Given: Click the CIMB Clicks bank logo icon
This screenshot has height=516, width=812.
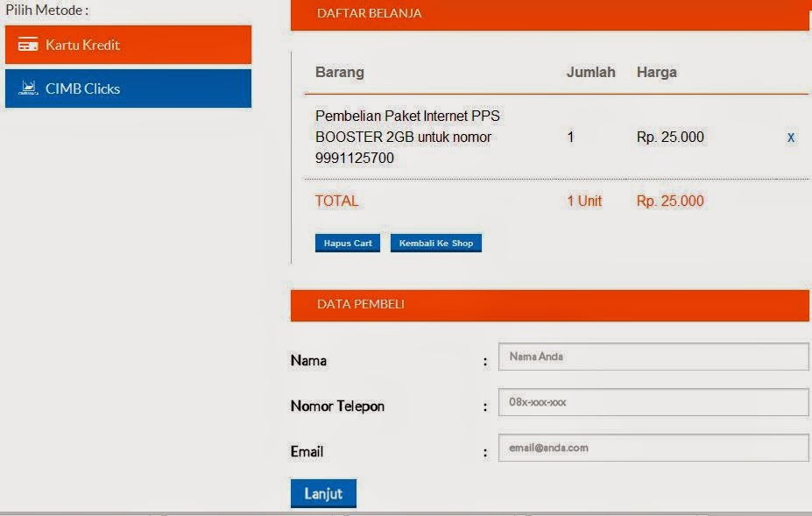Looking at the screenshot, I should [28, 88].
